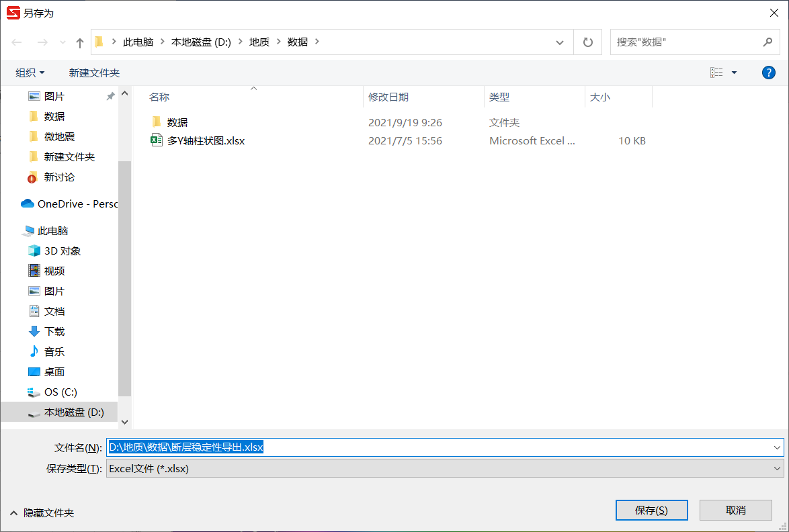The image size is (789, 532).
Task: Open help with the question mark
Action: pos(768,73)
